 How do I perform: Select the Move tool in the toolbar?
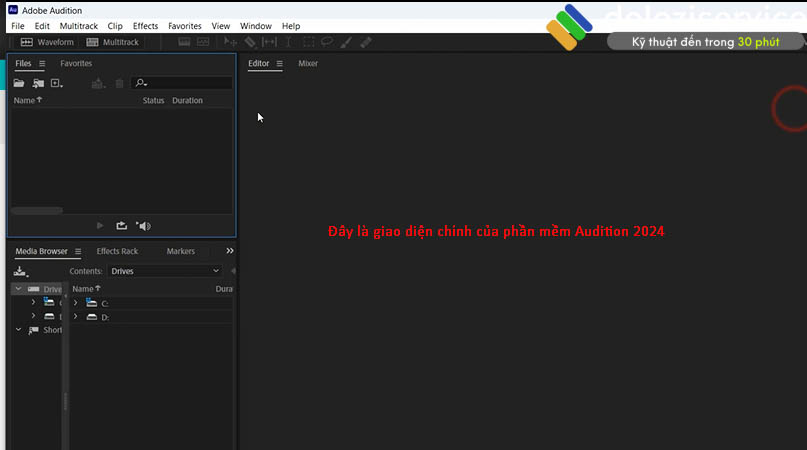pos(230,42)
